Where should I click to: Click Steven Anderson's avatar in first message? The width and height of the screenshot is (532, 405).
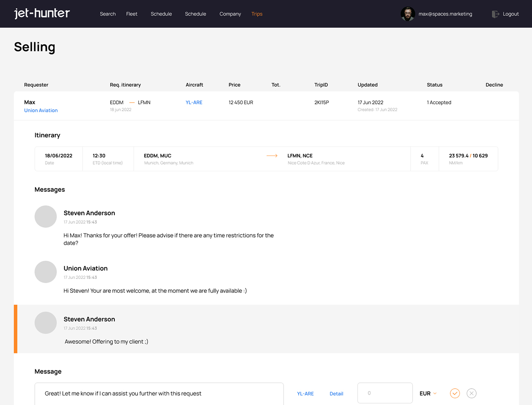46,217
